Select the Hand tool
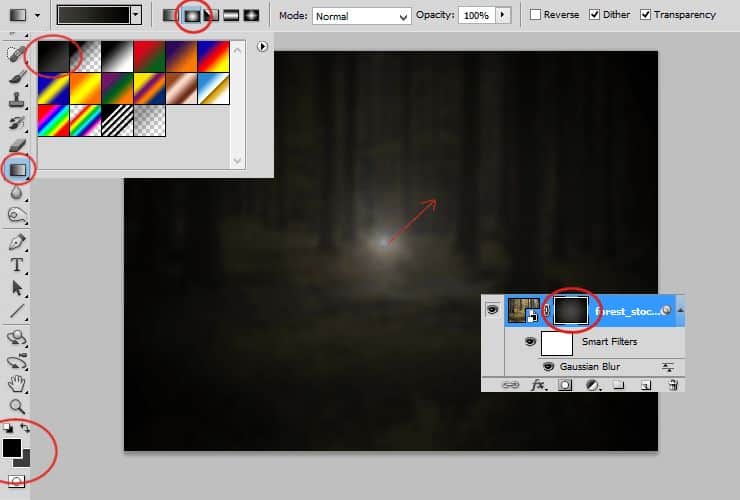Image resolution: width=740 pixels, height=500 pixels. pos(17,383)
